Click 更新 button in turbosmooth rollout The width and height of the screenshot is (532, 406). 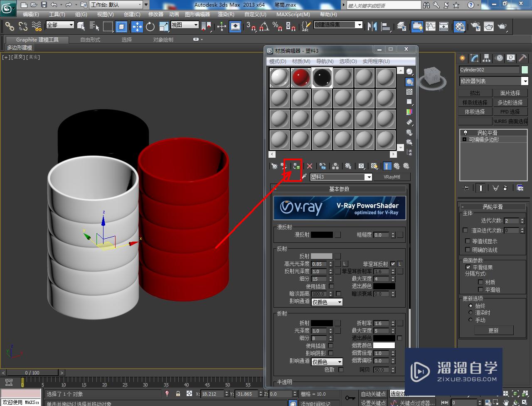[x=494, y=330]
